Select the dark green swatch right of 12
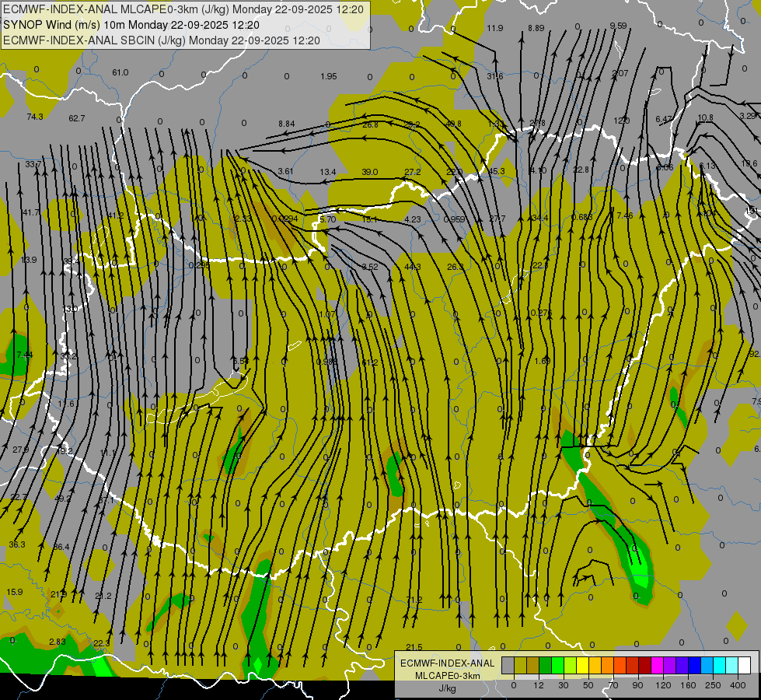This screenshot has width=761, height=700. (545, 665)
